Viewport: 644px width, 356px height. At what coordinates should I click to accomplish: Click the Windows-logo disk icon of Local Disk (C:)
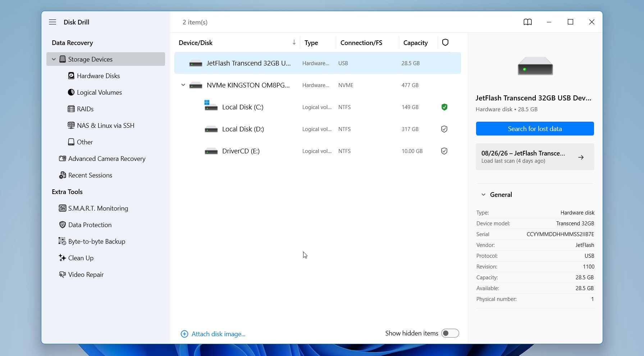211,105
